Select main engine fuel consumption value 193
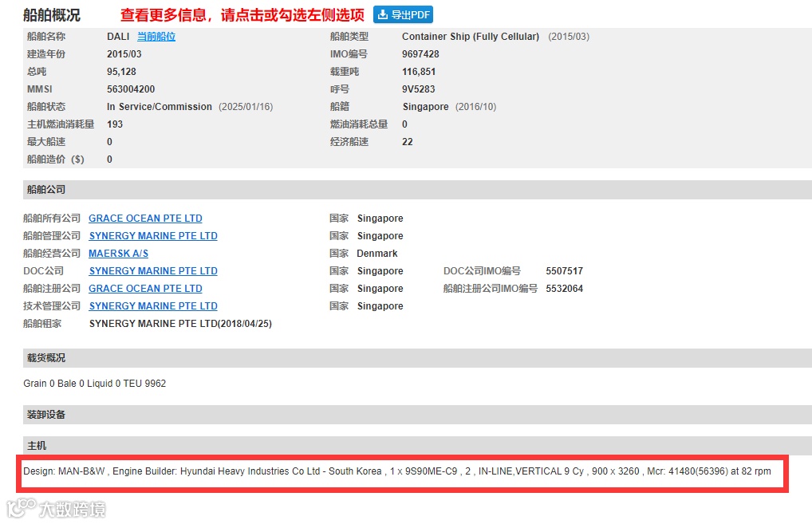Screen dimensions: 812x524 coord(115,124)
